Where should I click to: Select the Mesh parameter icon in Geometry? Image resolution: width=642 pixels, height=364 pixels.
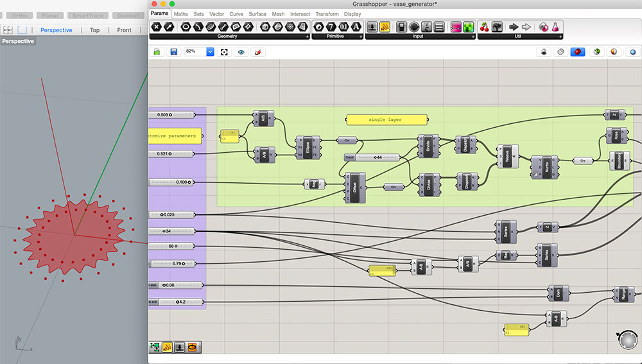pyautogui.click(x=290, y=27)
